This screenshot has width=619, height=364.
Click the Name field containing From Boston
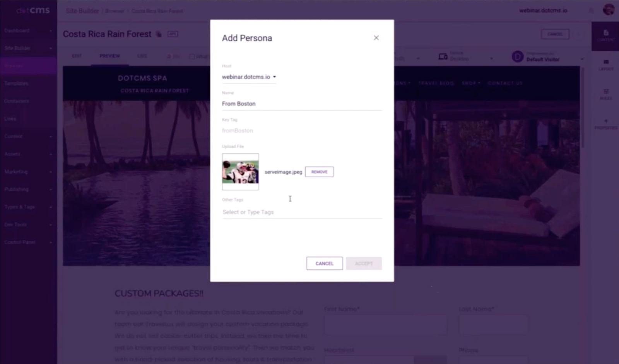click(302, 104)
